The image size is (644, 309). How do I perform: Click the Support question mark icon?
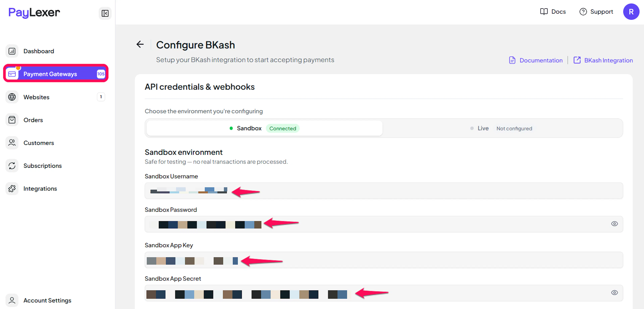tap(583, 12)
